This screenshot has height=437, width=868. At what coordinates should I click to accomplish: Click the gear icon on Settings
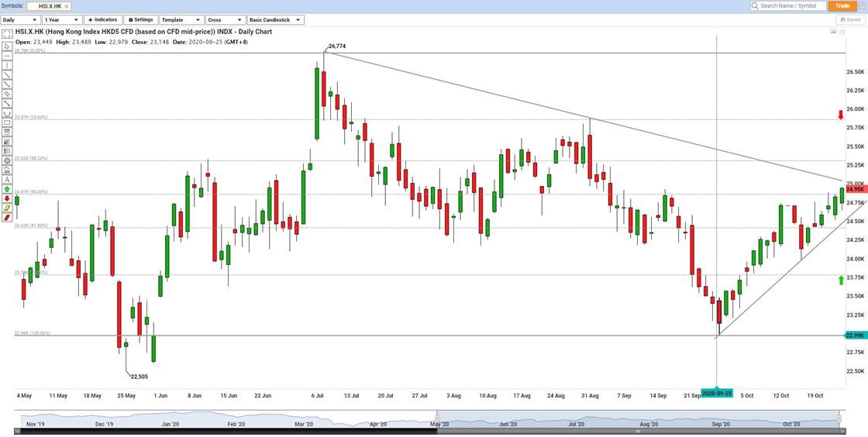coord(130,19)
